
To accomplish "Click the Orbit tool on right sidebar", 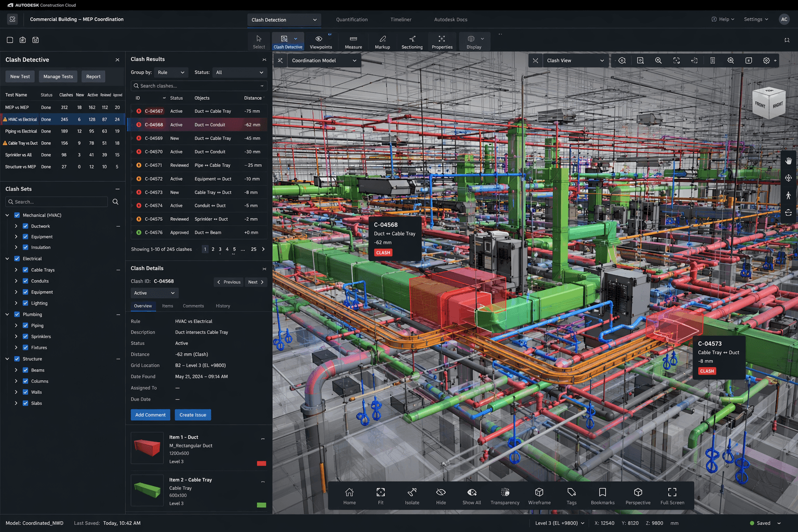I will click(789, 178).
